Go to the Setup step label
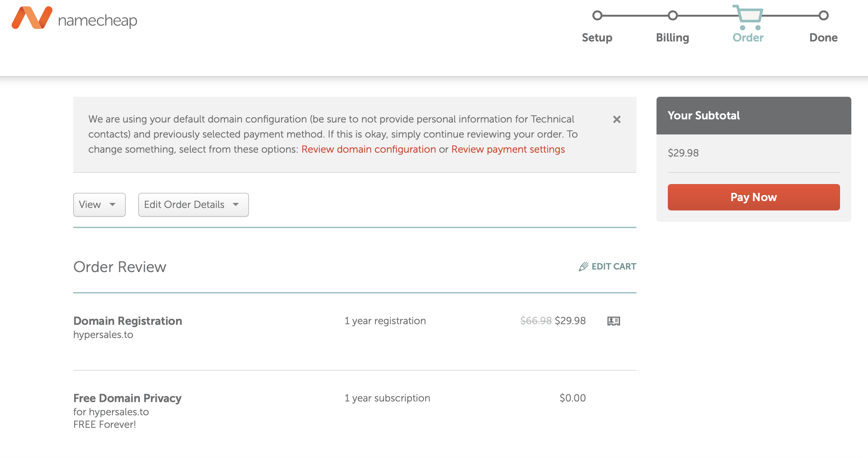 (x=597, y=37)
